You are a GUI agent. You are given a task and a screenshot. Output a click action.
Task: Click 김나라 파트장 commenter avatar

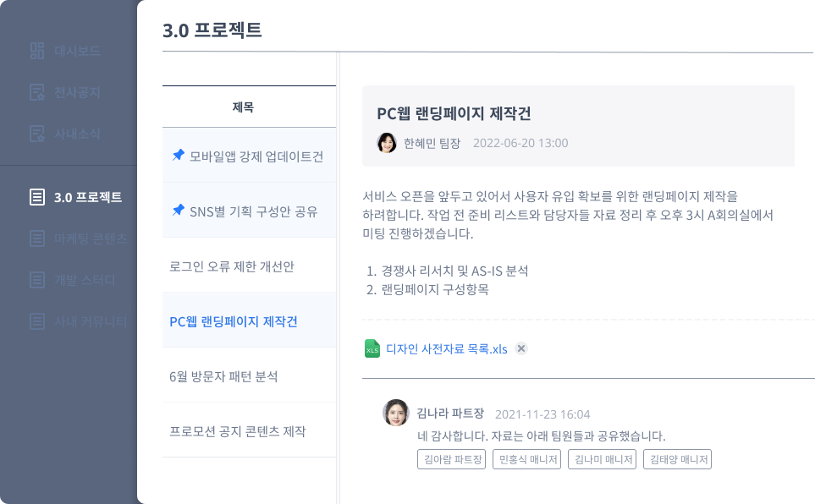(x=396, y=413)
